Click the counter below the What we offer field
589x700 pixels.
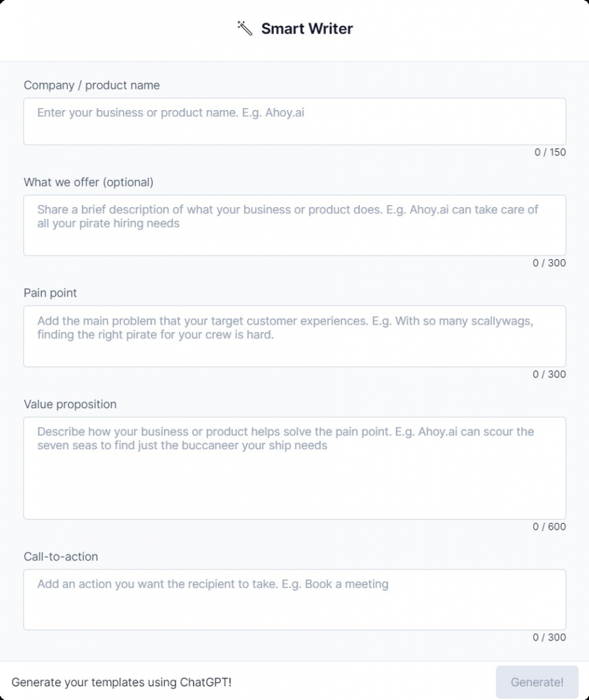(x=549, y=263)
